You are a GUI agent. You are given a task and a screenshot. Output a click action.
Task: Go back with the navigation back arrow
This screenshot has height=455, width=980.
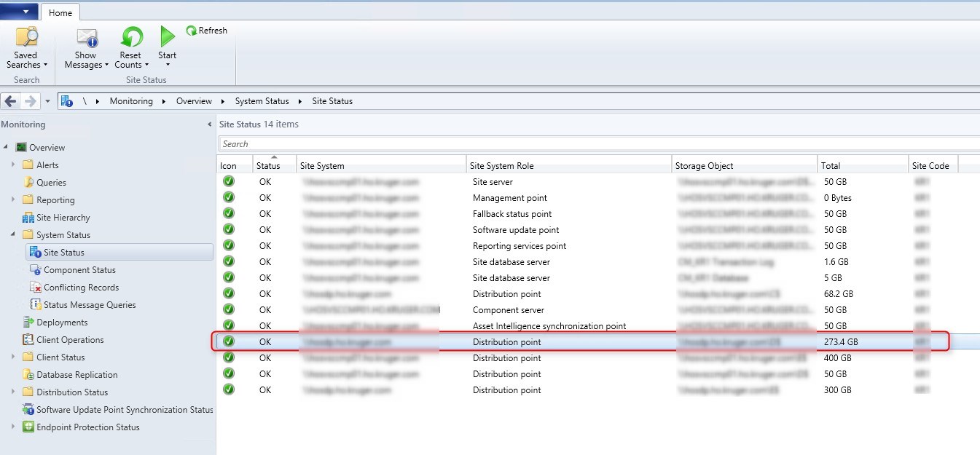[x=10, y=101]
